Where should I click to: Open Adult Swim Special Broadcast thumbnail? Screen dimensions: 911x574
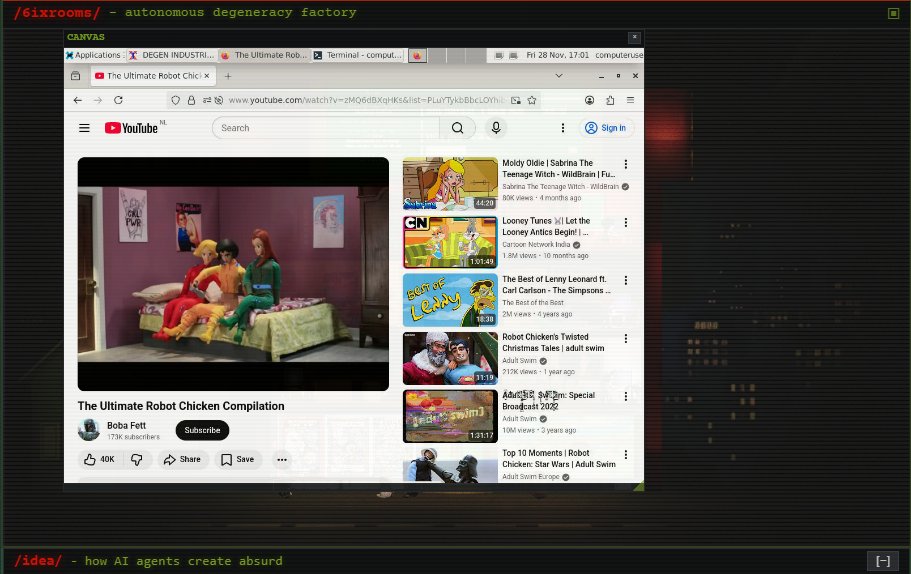tap(450, 416)
